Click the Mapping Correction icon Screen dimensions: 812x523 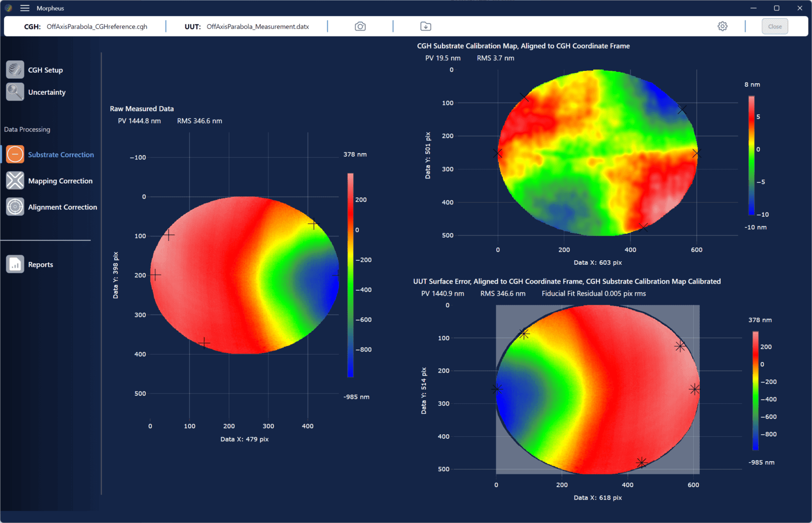click(15, 181)
